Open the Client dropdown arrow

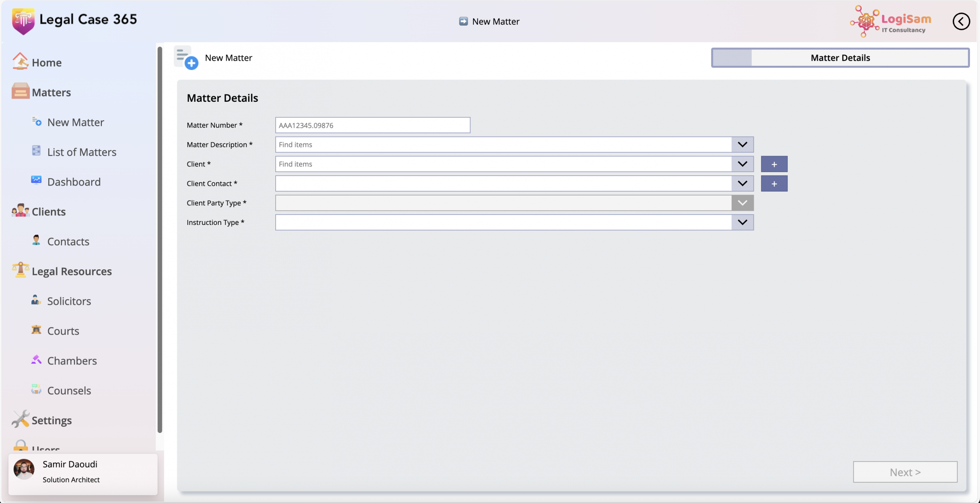(742, 164)
